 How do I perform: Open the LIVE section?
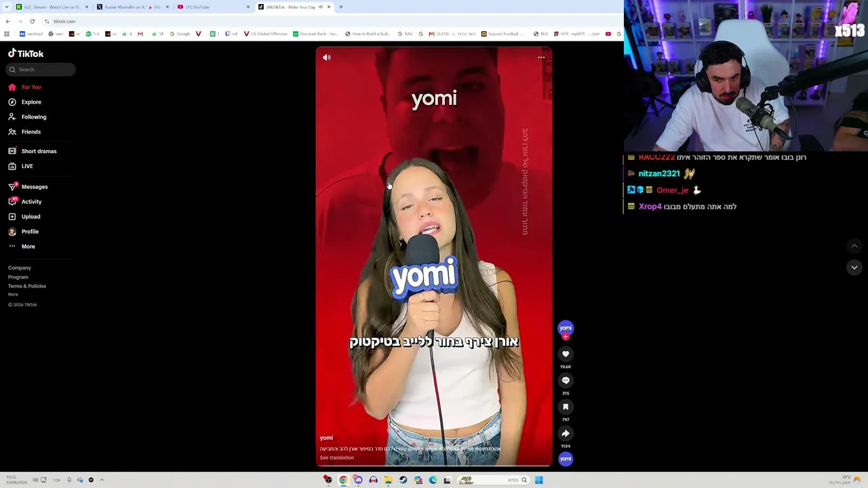point(21,166)
